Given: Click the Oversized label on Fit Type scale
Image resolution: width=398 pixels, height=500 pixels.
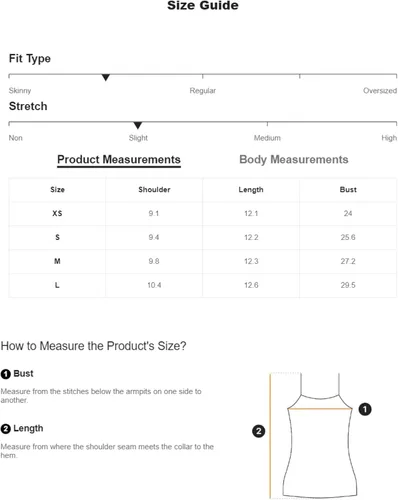Looking at the screenshot, I should [x=380, y=91].
